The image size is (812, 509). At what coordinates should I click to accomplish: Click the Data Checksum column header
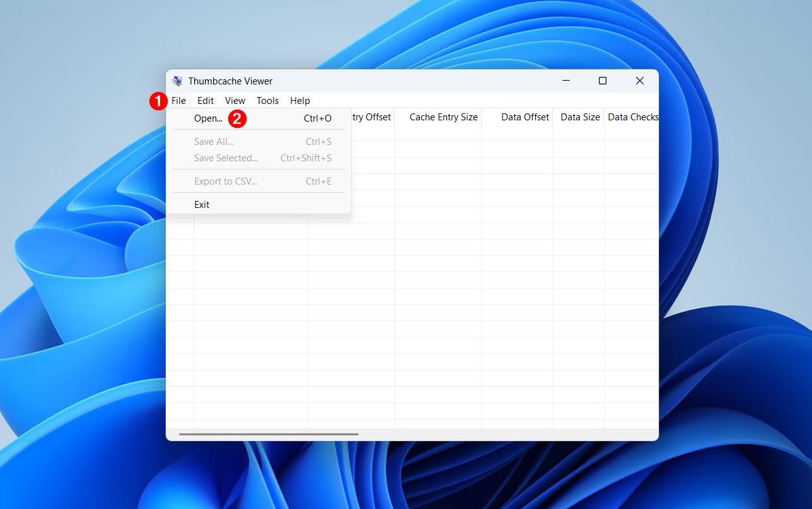click(x=632, y=117)
